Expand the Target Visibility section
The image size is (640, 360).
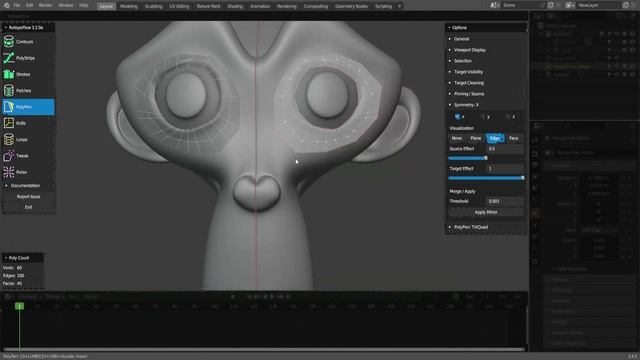pyautogui.click(x=485, y=72)
